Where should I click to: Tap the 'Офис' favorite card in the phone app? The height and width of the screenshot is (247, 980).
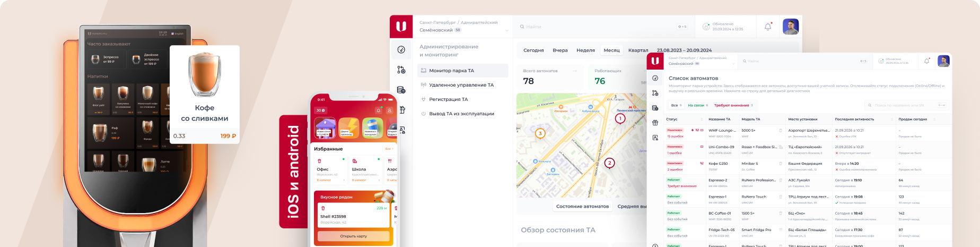pyautogui.click(x=330, y=170)
